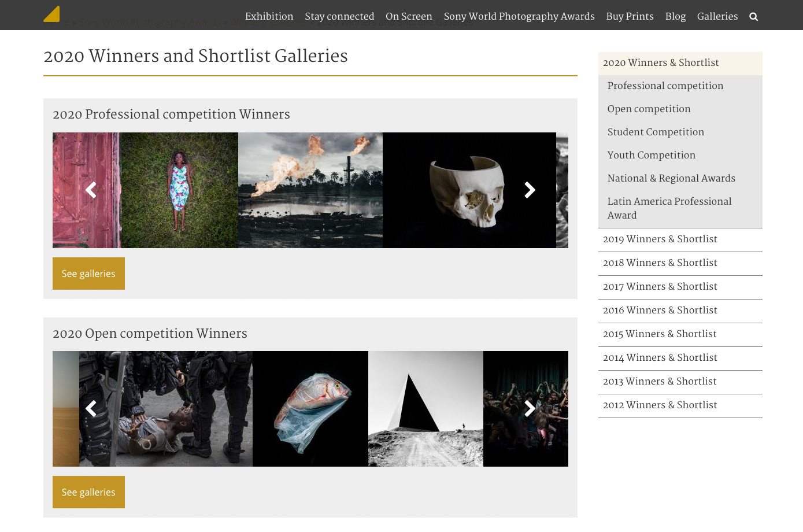Viewport: 803px width, 532px height.
Task: Expand 2016 Winners & Shortlist in sidebar
Action: click(660, 311)
